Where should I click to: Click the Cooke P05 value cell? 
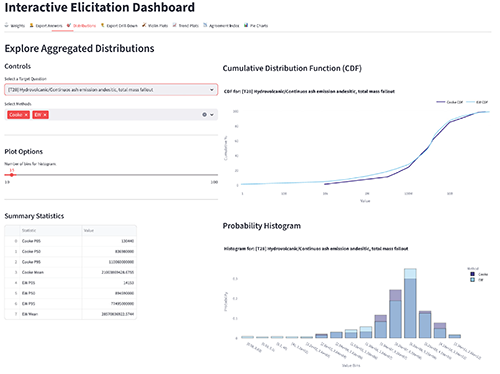(109, 241)
